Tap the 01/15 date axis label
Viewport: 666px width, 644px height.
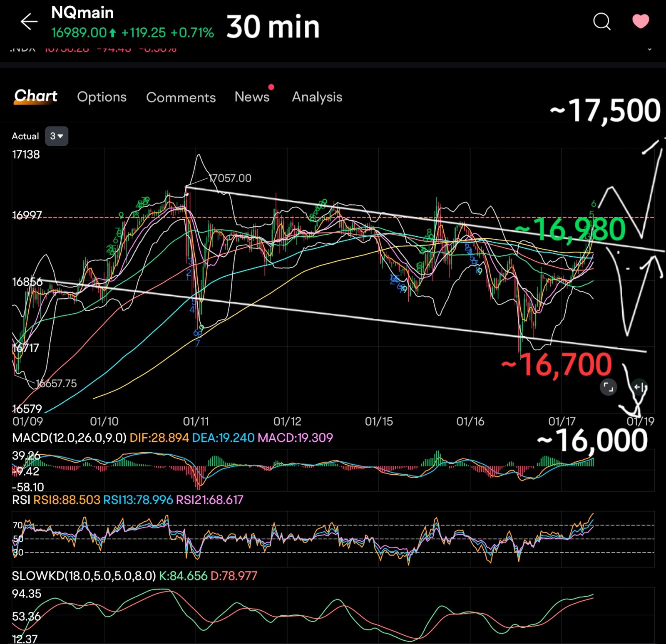(x=379, y=421)
